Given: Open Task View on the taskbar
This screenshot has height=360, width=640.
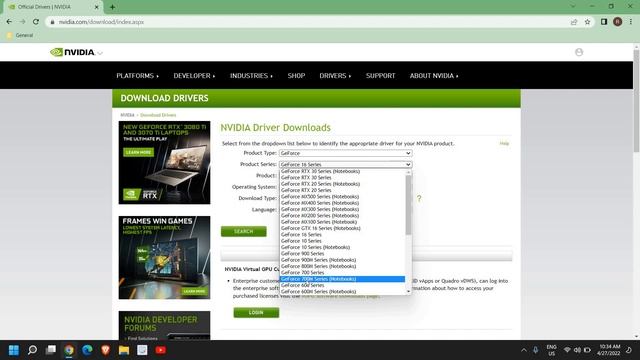Looking at the screenshot, I should 51,350.
